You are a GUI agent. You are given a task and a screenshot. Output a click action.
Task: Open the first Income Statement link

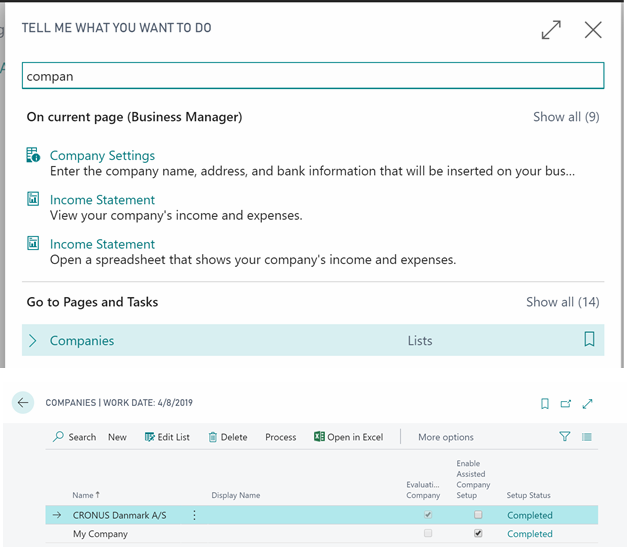[102, 200]
